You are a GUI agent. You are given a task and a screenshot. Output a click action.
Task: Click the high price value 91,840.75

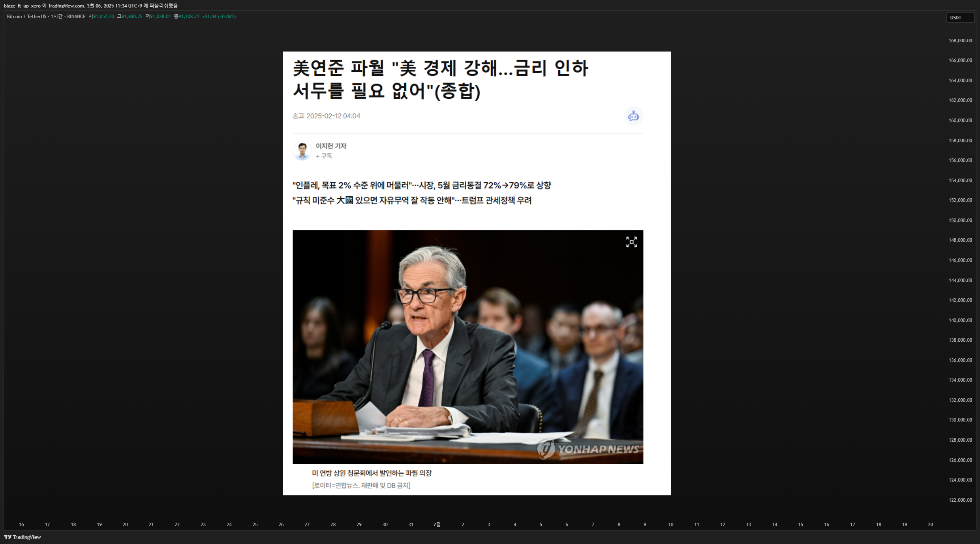click(x=132, y=17)
